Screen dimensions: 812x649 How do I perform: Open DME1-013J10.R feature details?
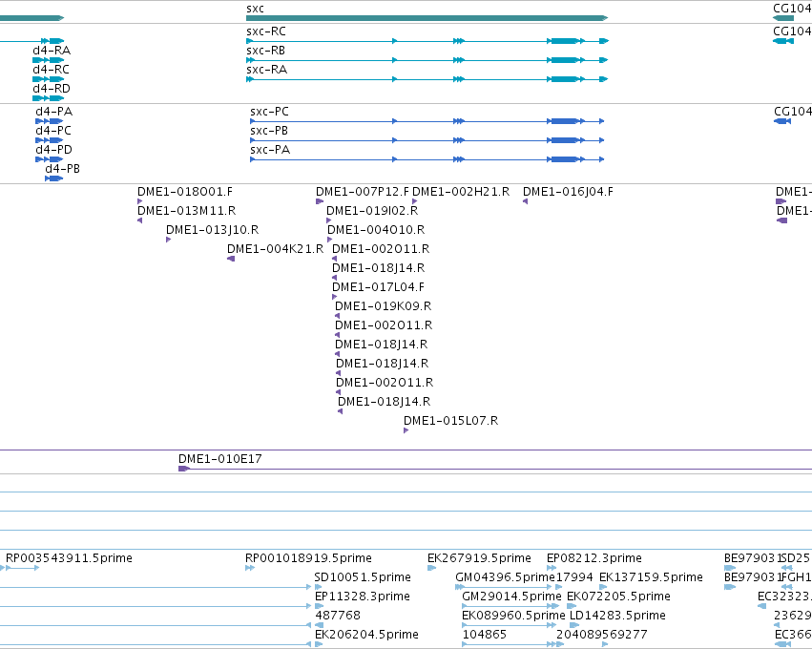(213, 230)
